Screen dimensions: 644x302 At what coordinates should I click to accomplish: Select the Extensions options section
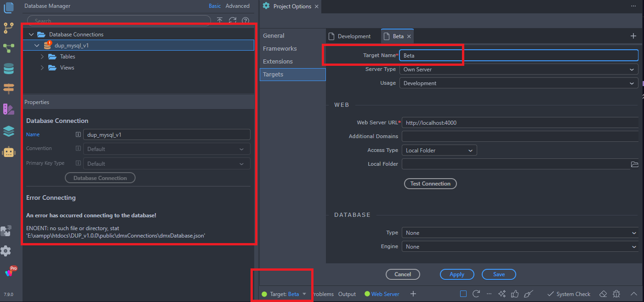[292, 62]
